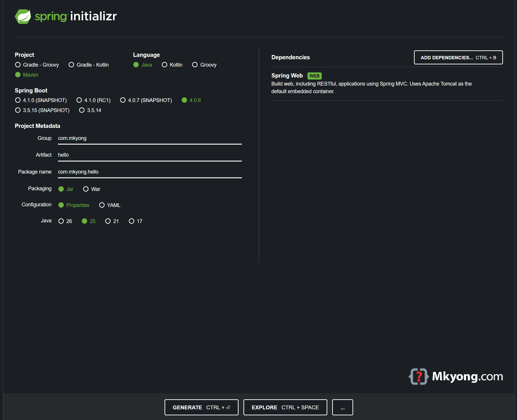Select Java version 21
517x420 pixels.
pyautogui.click(x=112, y=221)
